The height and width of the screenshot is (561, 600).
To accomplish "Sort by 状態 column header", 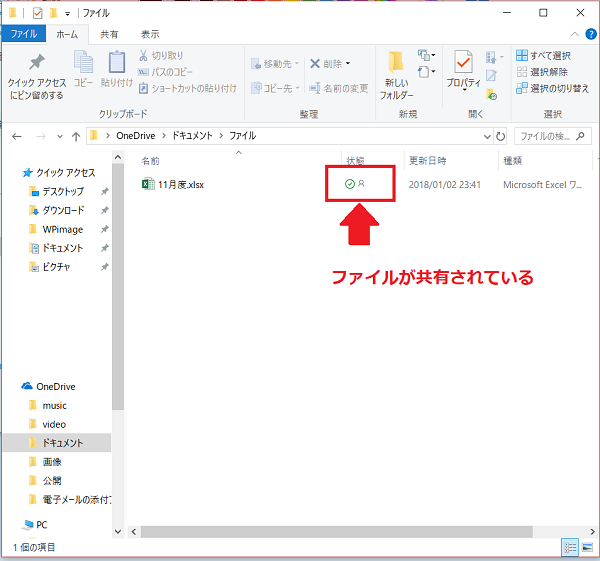I will click(x=355, y=161).
